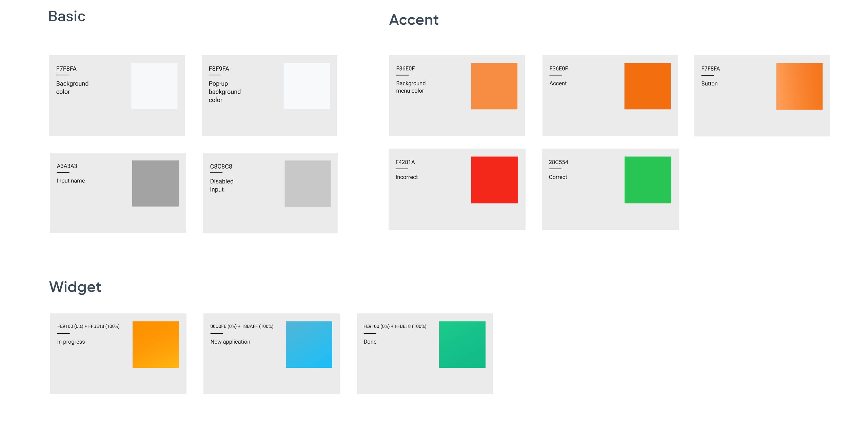Click the Background menu color orange swatch
The image size is (868, 441).
click(x=494, y=86)
